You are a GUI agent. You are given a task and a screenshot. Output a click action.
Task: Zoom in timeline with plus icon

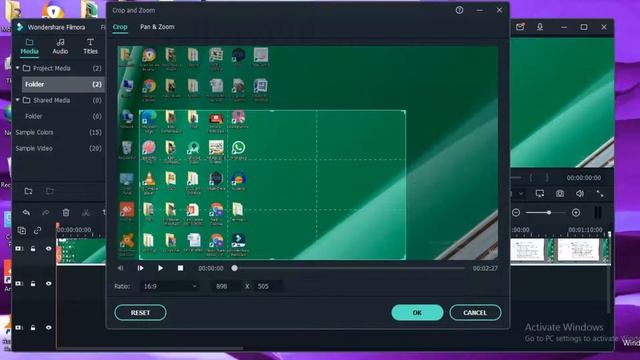click(x=576, y=213)
